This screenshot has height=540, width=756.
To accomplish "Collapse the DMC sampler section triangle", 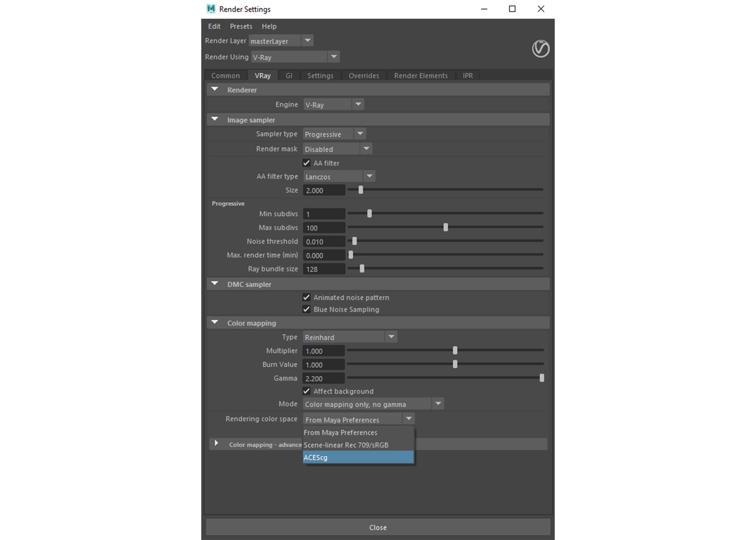I will (215, 284).
